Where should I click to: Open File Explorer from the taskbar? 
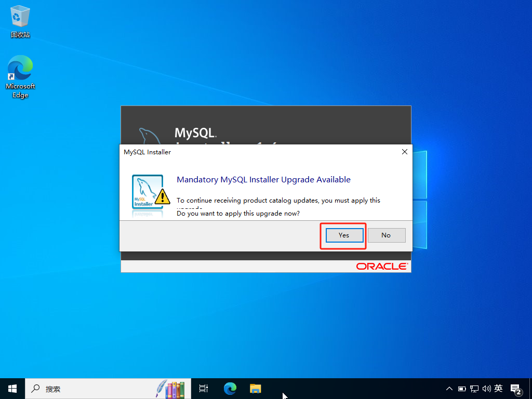pyautogui.click(x=256, y=389)
